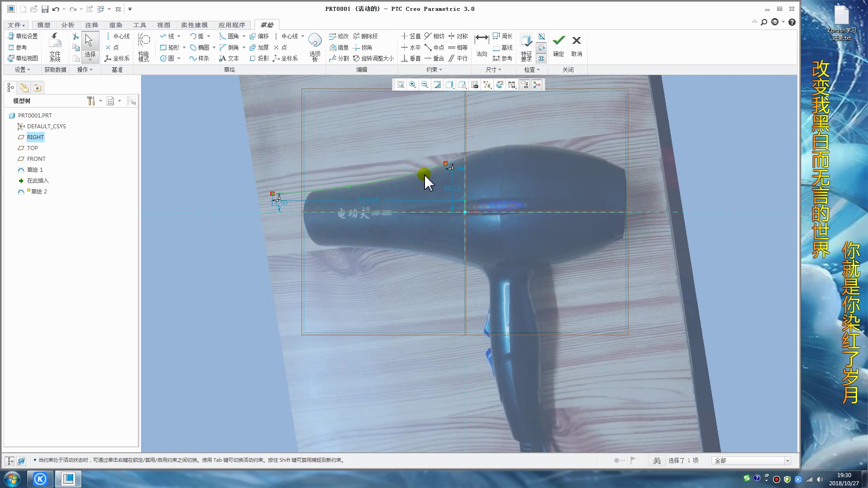Open the File menu
868x488 pixels.
(x=16, y=25)
